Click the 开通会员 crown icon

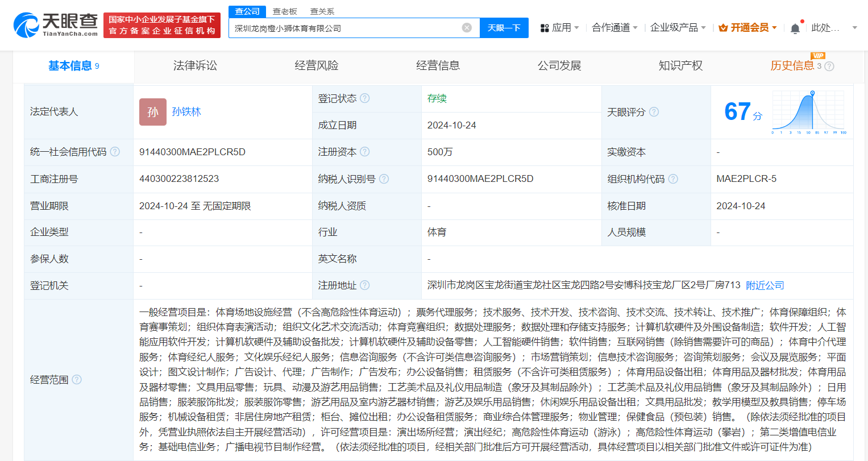[722, 27]
